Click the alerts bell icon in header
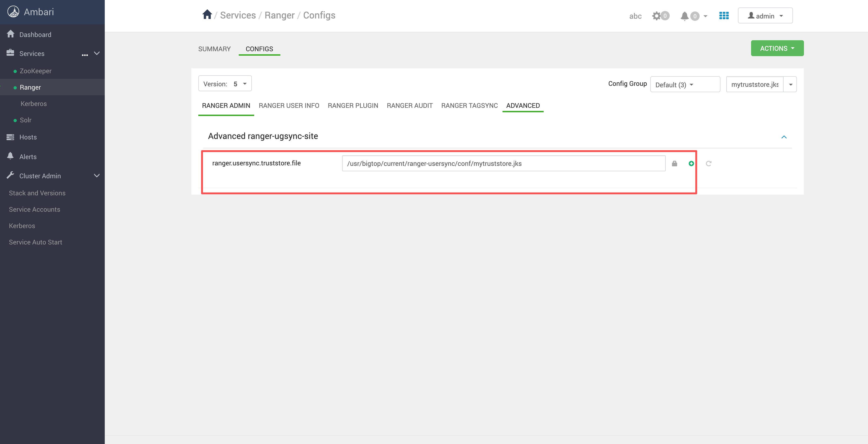 pos(684,16)
